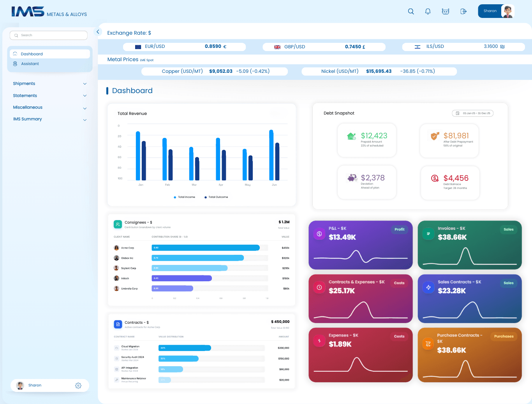Open the notification bell icon
Image resolution: width=532 pixels, height=404 pixels.
coord(428,11)
